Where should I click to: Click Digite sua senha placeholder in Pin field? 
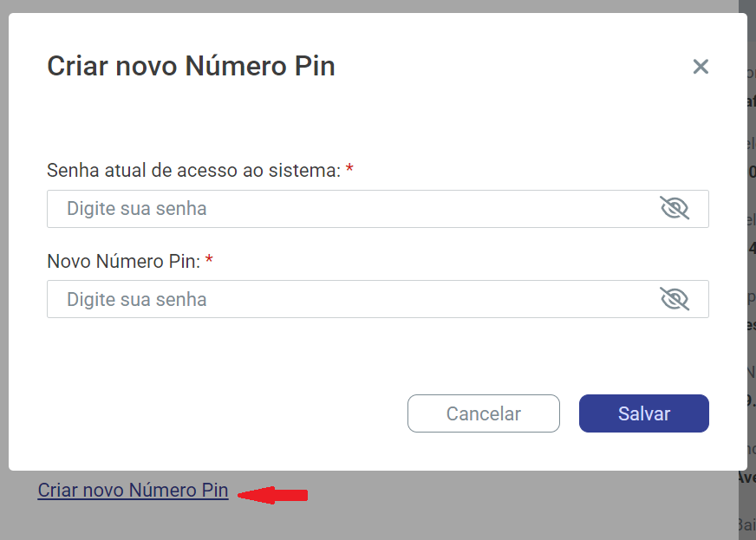pos(137,299)
